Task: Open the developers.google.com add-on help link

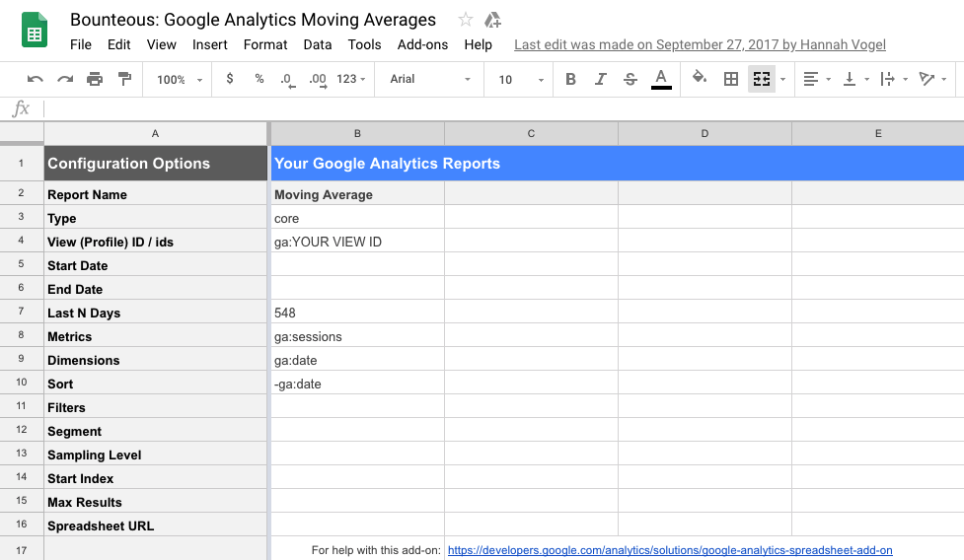Action: pyautogui.click(x=670, y=550)
